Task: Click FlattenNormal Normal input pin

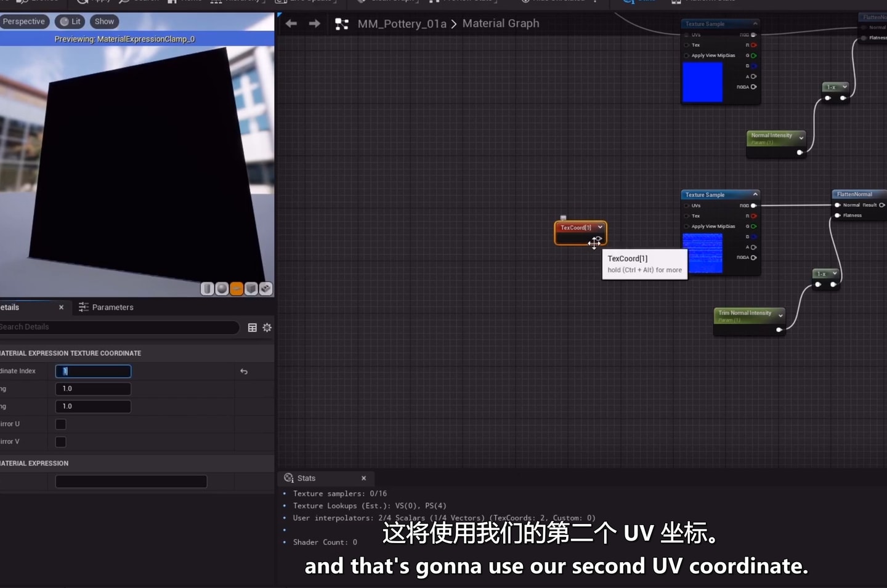Action: click(x=838, y=205)
